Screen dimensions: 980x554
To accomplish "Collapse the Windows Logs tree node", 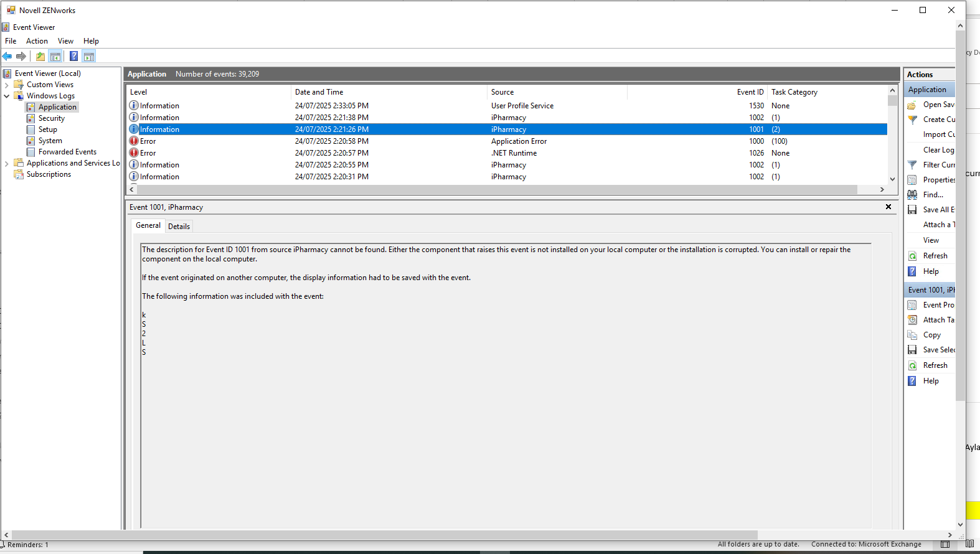I will 7,96.
